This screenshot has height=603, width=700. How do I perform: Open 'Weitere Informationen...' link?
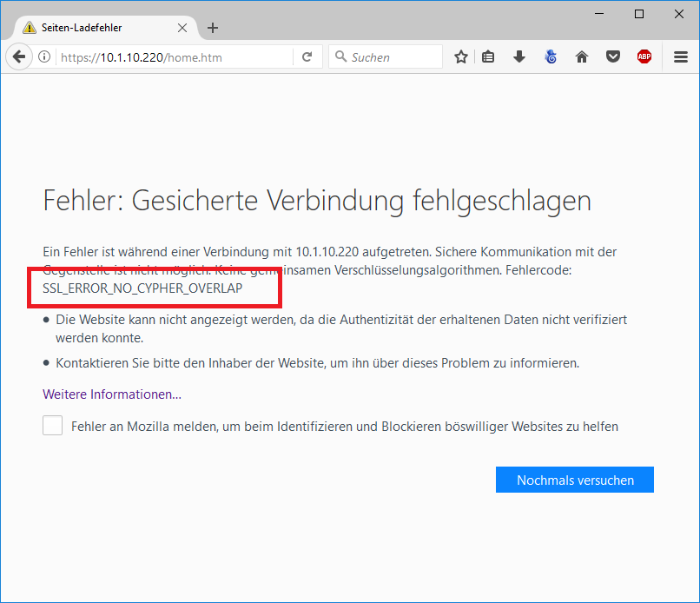pos(112,394)
